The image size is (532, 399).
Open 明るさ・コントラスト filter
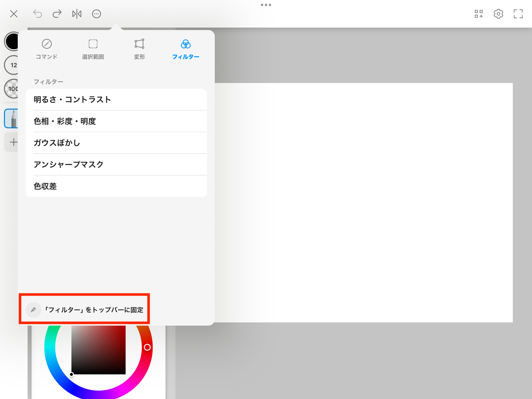(x=116, y=100)
